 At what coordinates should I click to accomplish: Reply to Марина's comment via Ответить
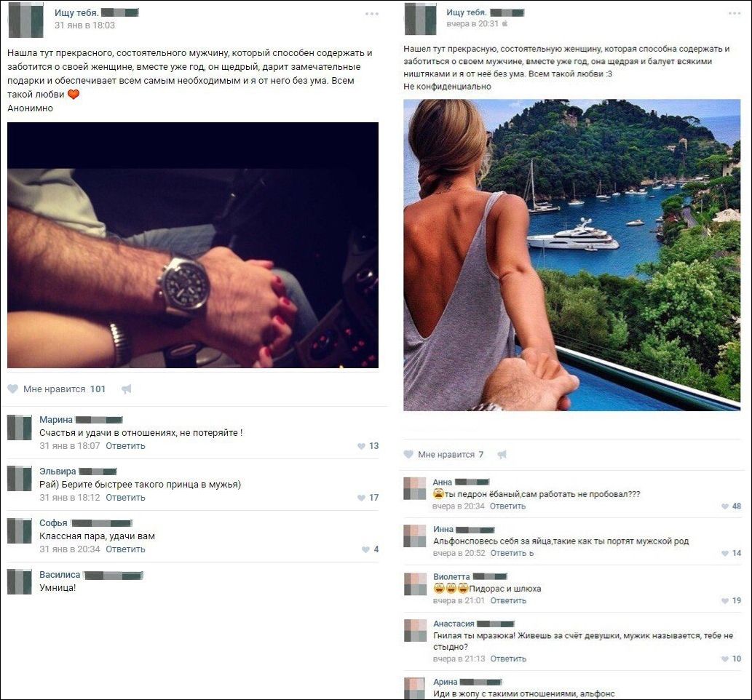pyautogui.click(x=125, y=446)
